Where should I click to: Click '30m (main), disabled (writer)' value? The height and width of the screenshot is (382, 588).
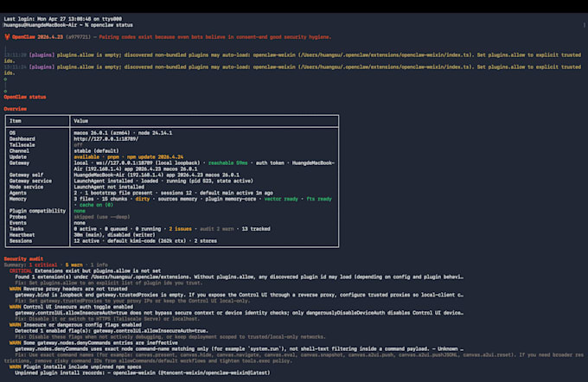(114, 235)
